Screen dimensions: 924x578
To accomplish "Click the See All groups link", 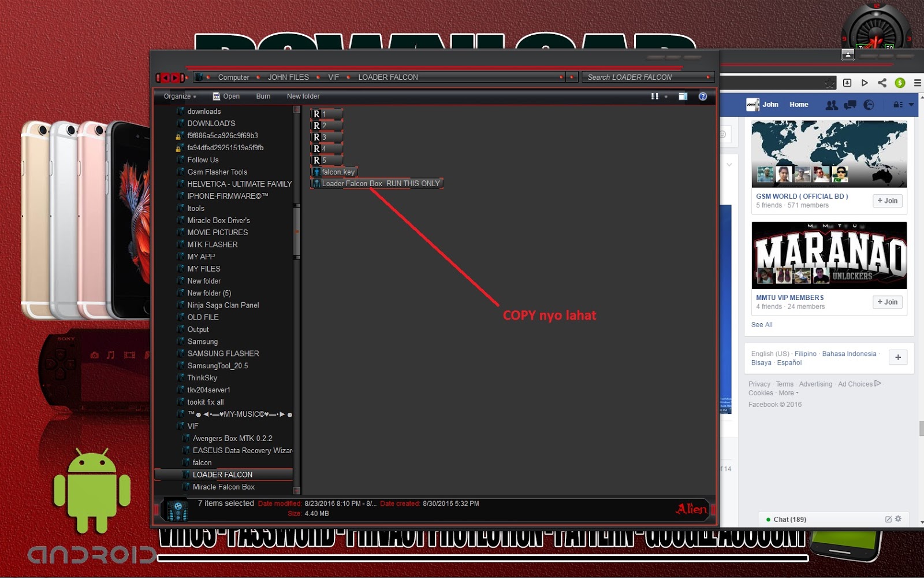I will pyautogui.click(x=762, y=325).
